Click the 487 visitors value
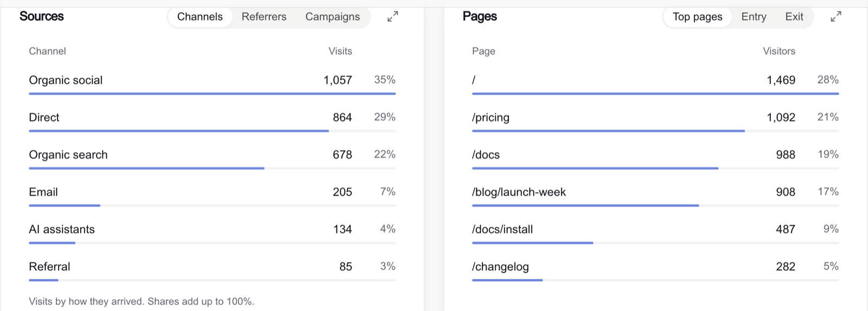 [786, 230]
